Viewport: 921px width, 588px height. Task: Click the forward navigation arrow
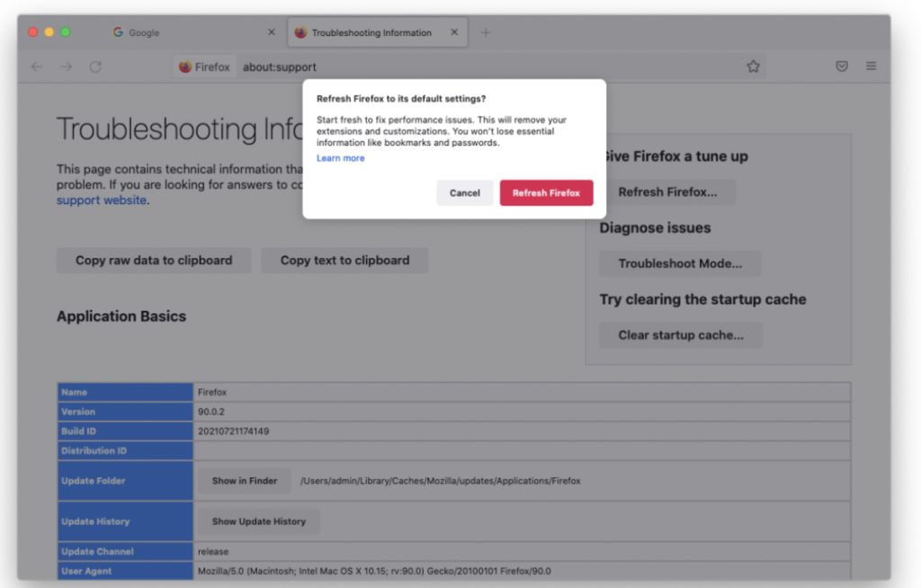point(67,67)
